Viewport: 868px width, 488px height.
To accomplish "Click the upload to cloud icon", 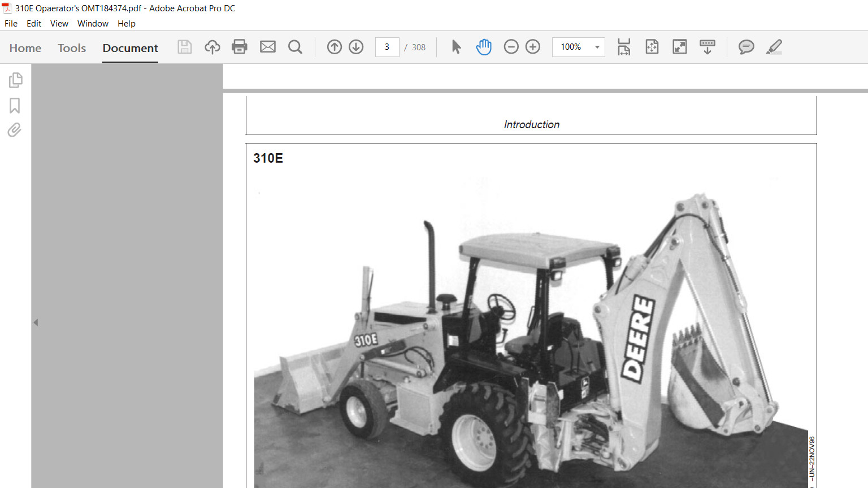I will tap(212, 47).
